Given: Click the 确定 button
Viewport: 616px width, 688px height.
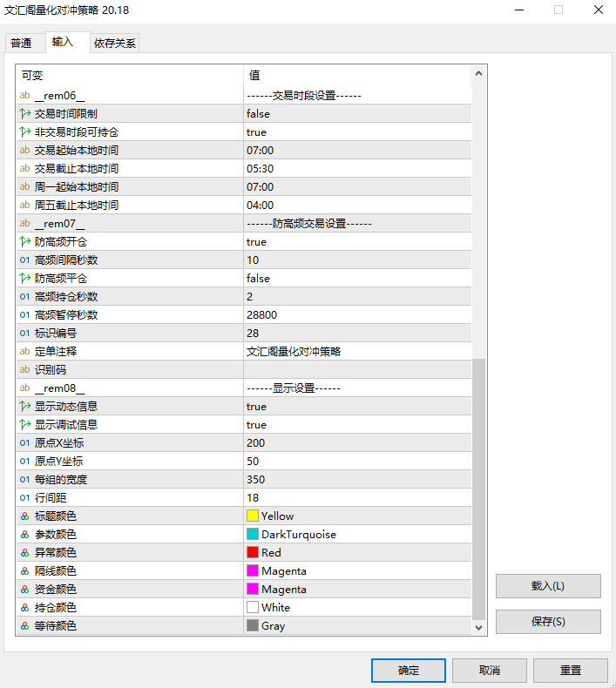Looking at the screenshot, I should click(408, 671).
